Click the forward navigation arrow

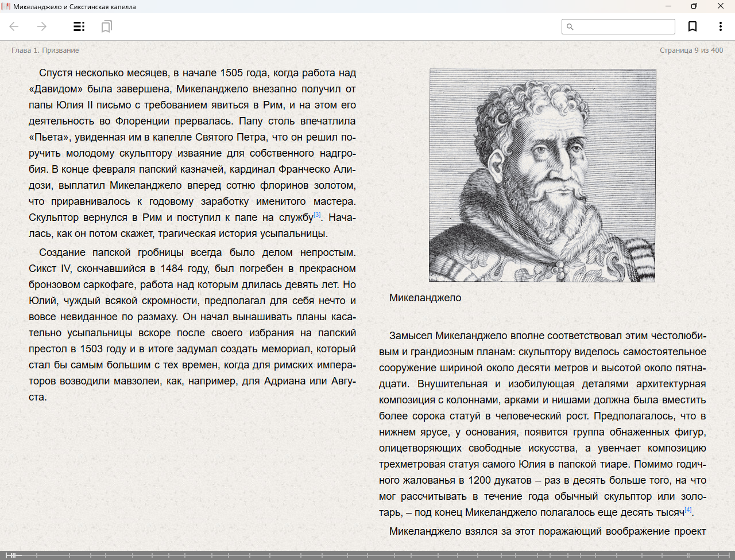click(x=42, y=26)
